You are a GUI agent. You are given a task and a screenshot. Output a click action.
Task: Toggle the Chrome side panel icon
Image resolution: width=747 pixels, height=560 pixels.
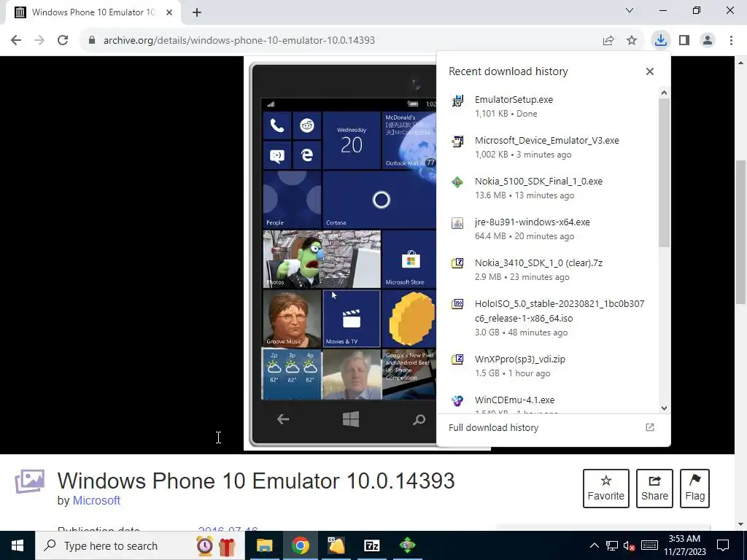[x=684, y=41]
